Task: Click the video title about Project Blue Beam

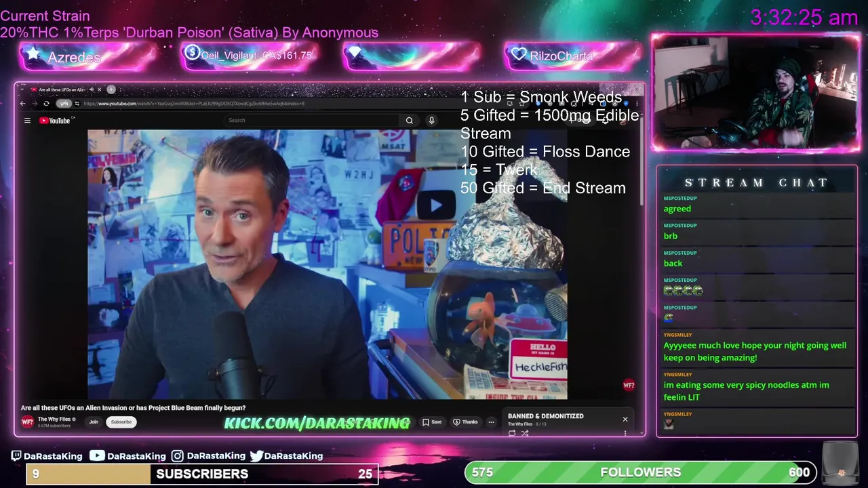Action: point(133,408)
